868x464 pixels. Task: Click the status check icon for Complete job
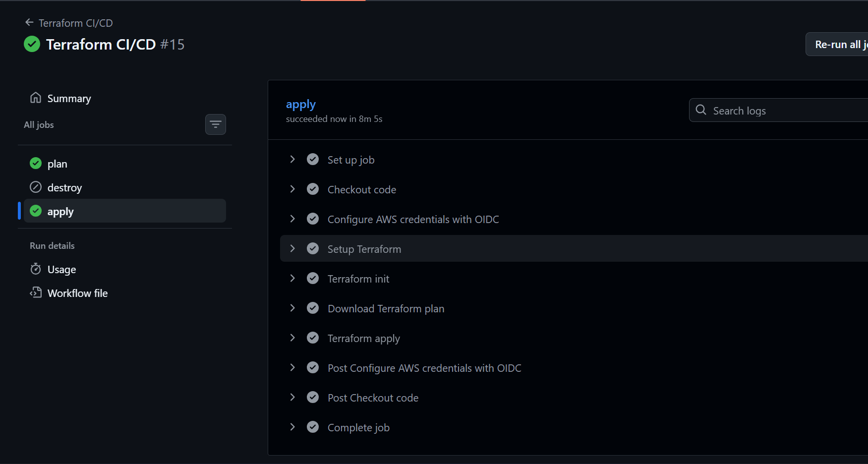point(313,427)
